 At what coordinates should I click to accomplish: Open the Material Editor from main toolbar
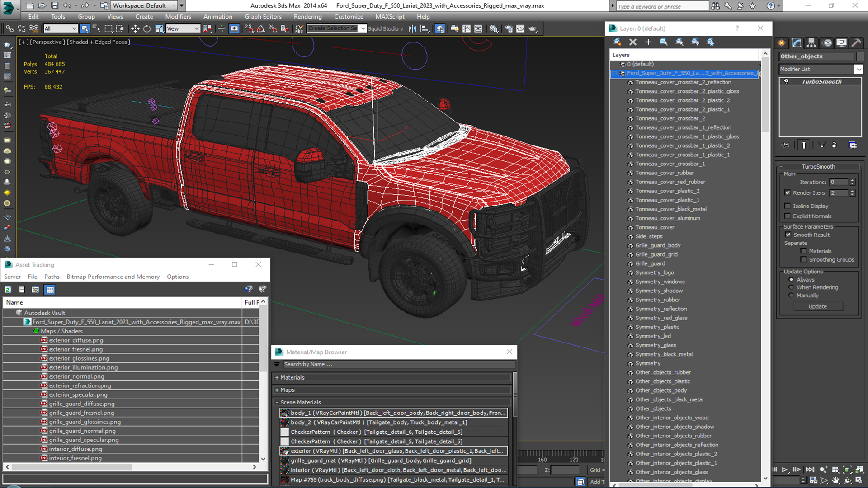(x=494, y=28)
